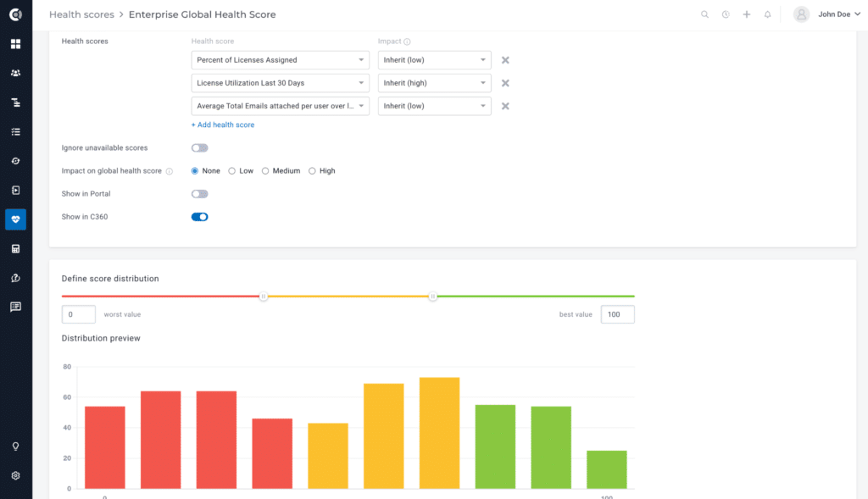Open the calculator icon in sidebar

click(x=15, y=249)
